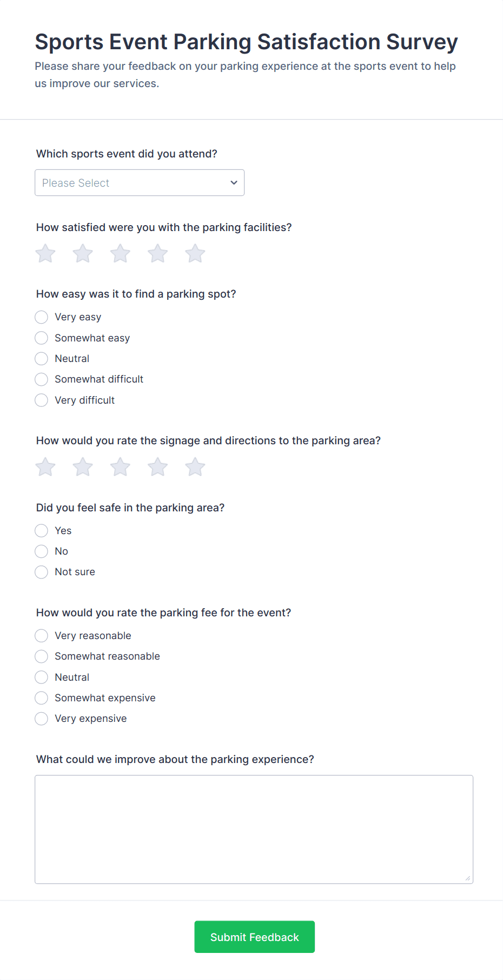The image size is (503, 980).
Task: Rate signage and directions two stars
Action: point(83,467)
